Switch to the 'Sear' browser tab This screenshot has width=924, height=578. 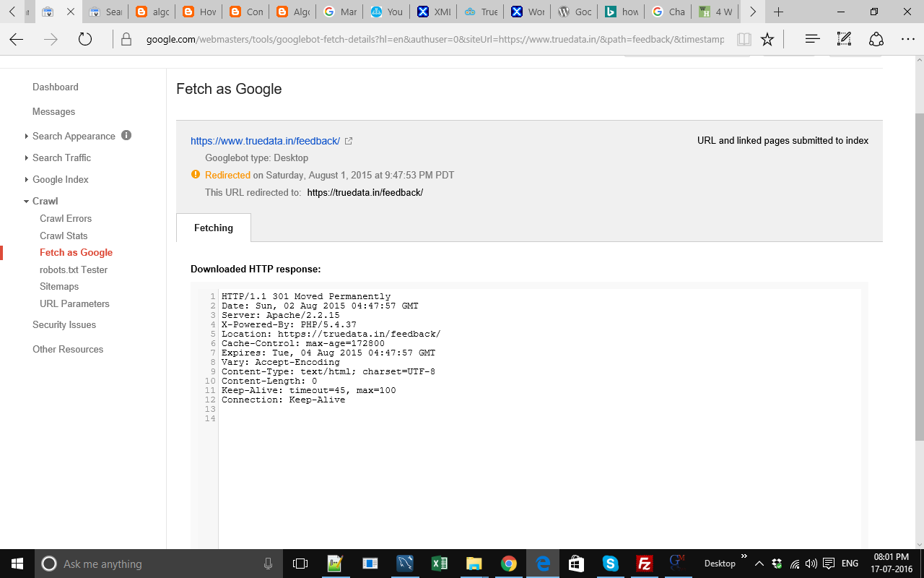[x=106, y=12]
